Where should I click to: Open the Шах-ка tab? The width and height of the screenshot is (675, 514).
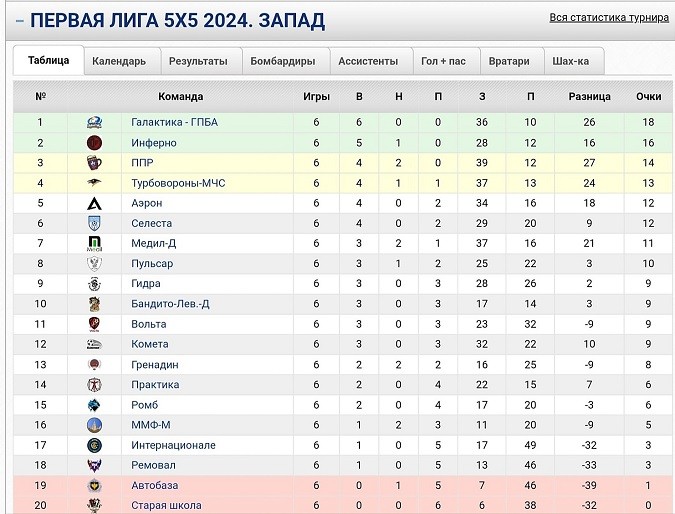pos(570,61)
